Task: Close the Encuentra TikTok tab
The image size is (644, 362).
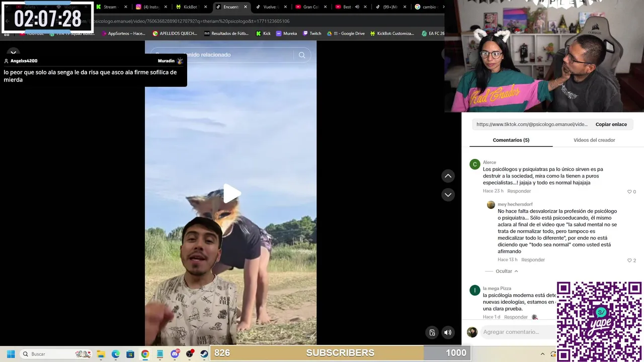Action: (x=246, y=7)
